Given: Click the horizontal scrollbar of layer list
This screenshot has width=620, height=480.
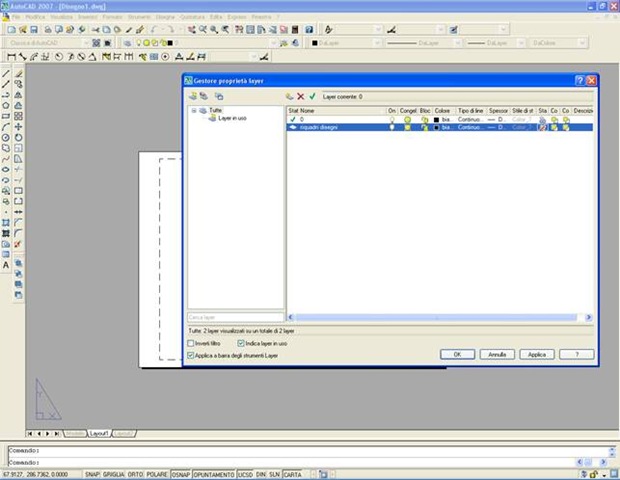Looking at the screenshot, I should click(439, 317).
